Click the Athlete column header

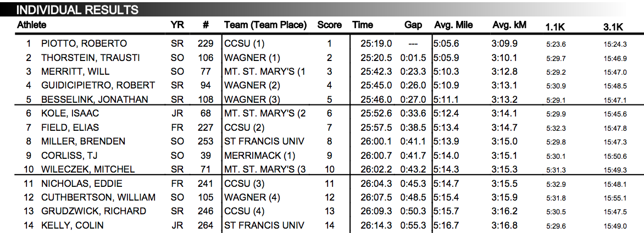[x=32, y=25]
